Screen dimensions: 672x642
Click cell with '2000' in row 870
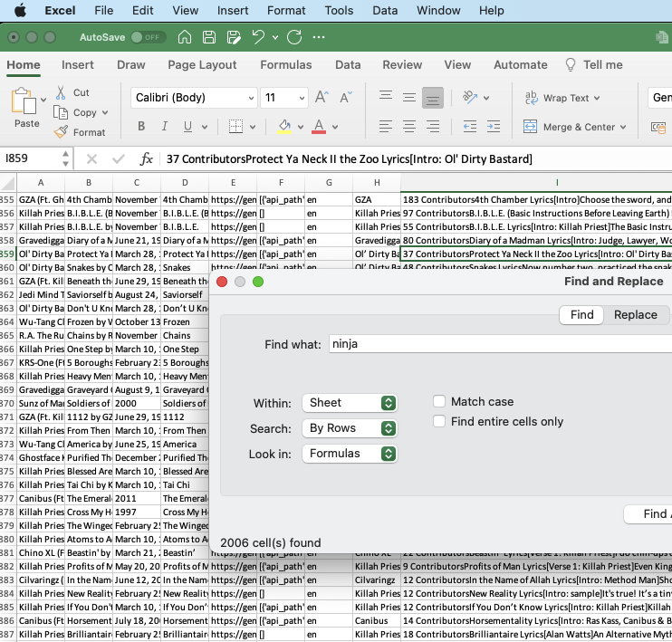(x=137, y=403)
